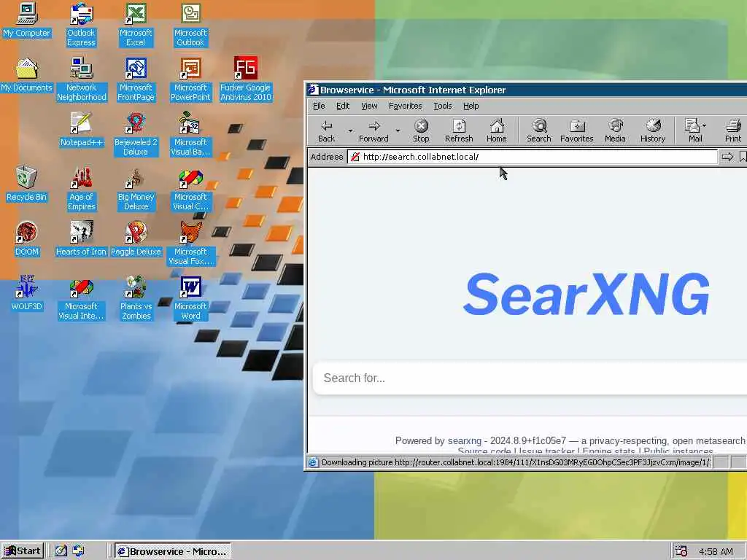Click first Quick Launch icon
Viewport: 747px width, 560px height.
click(x=61, y=551)
